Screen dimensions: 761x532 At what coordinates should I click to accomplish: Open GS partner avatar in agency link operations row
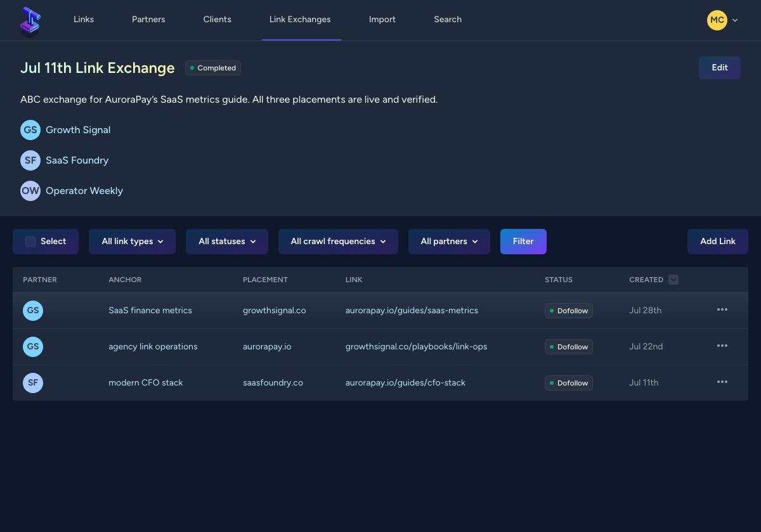(x=33, y=347)
